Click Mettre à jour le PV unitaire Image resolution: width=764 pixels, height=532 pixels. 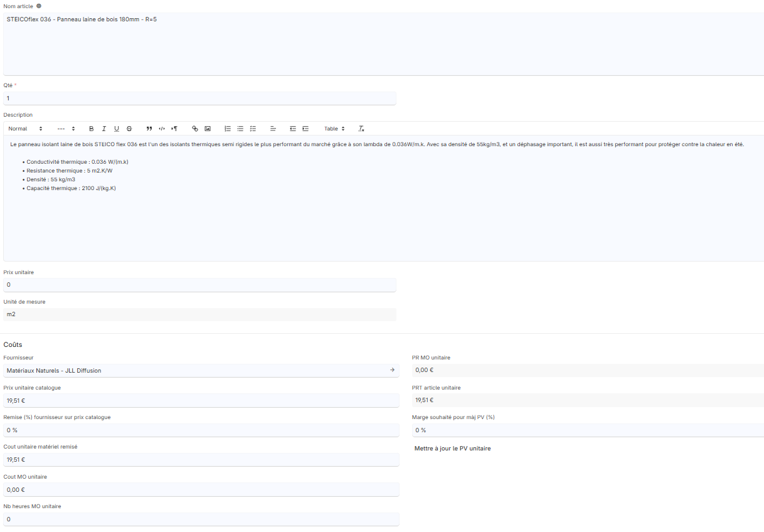coord(453,449)
